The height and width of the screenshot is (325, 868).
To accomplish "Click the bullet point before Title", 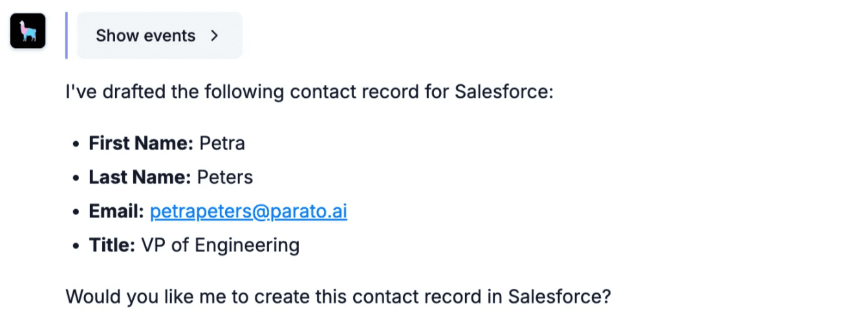I will point(77,246).
